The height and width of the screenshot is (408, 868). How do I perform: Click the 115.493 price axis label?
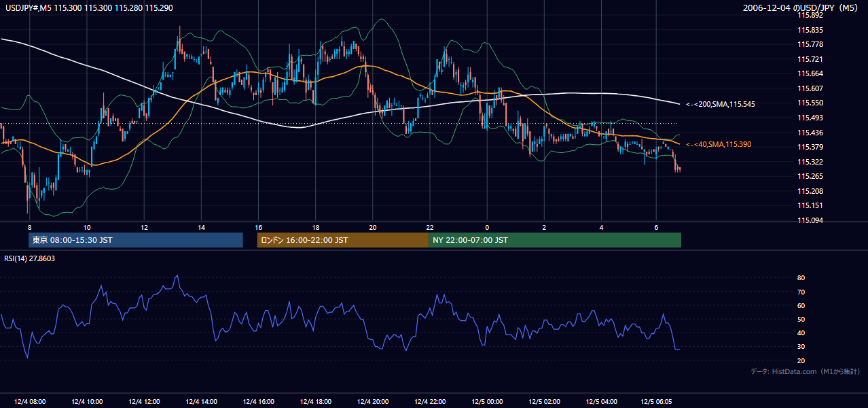(x=810, y=118)
